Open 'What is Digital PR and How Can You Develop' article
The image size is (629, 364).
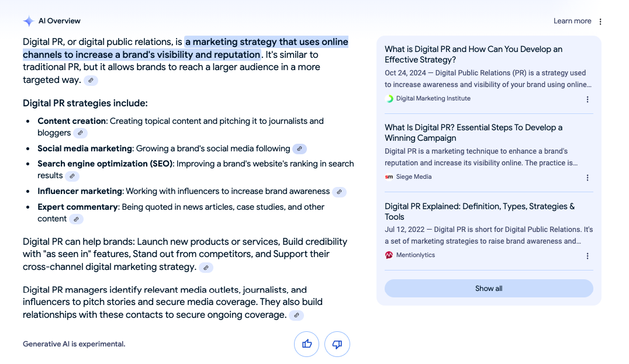point(473,54)
